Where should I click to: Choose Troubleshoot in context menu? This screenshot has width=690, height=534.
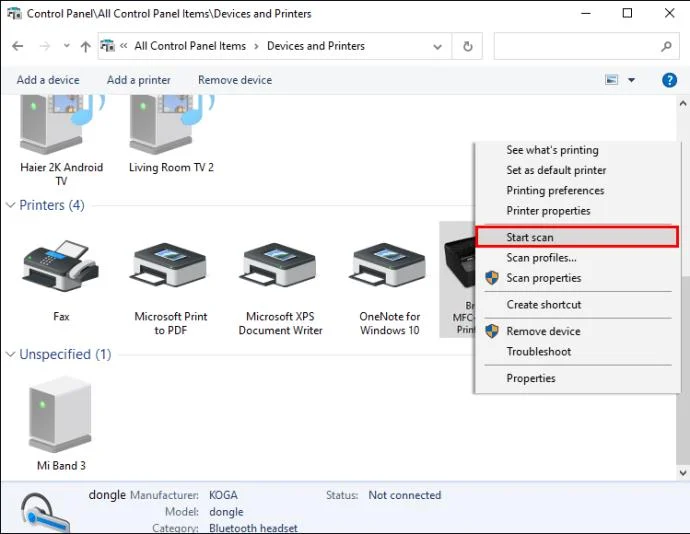[539, 352]
